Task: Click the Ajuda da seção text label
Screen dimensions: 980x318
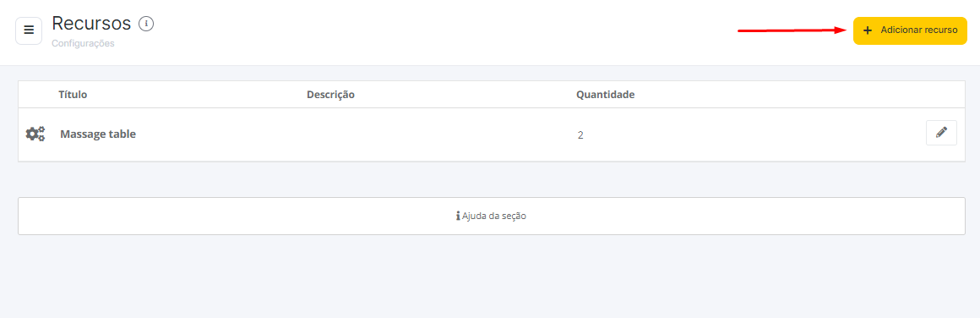Action: [x=494, y=216]
